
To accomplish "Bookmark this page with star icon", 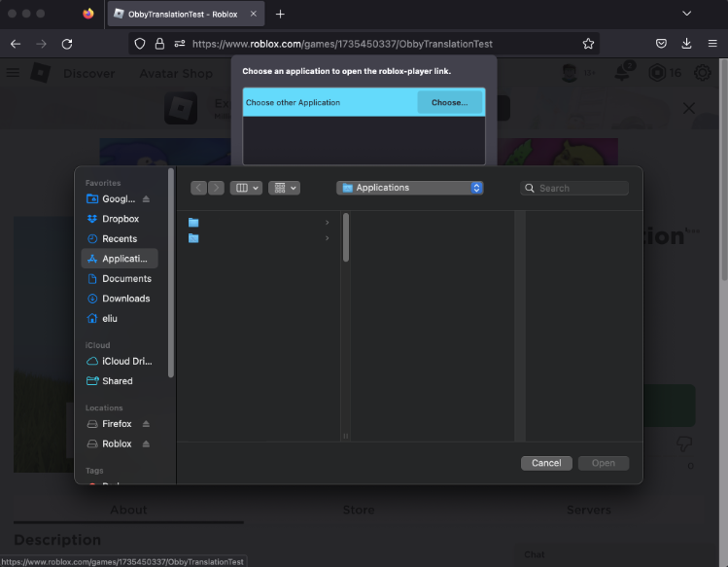I will [x=588, y=44].
